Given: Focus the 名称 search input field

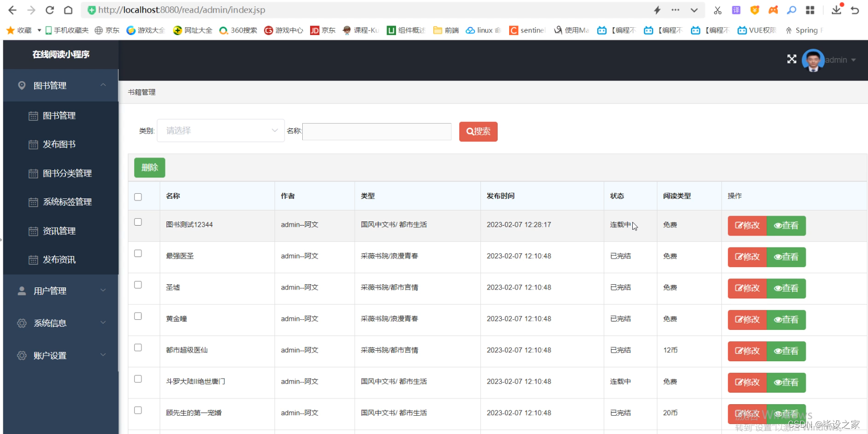Looking at the screenshot, I should [377, 131].
